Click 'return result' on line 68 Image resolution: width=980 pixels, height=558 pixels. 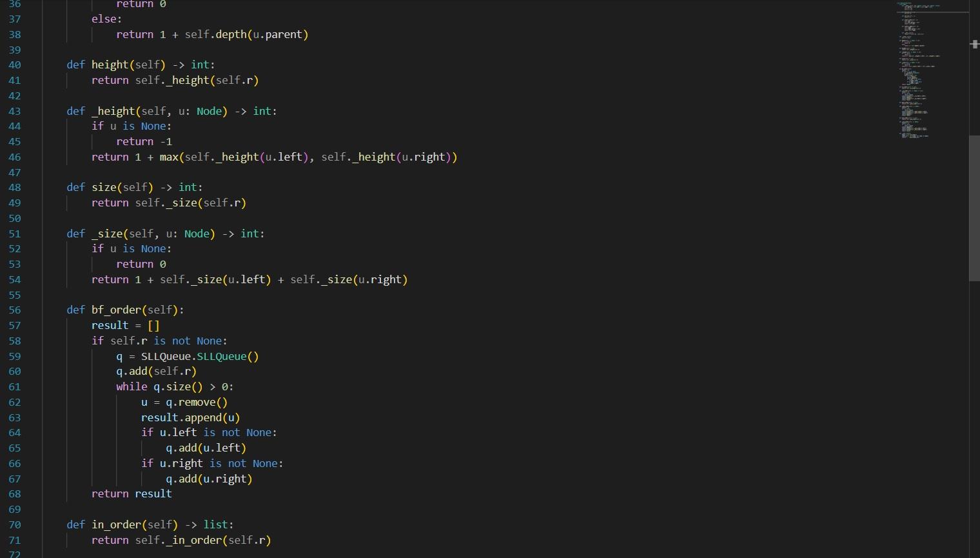pyautogui.click(x=132, y=493)
